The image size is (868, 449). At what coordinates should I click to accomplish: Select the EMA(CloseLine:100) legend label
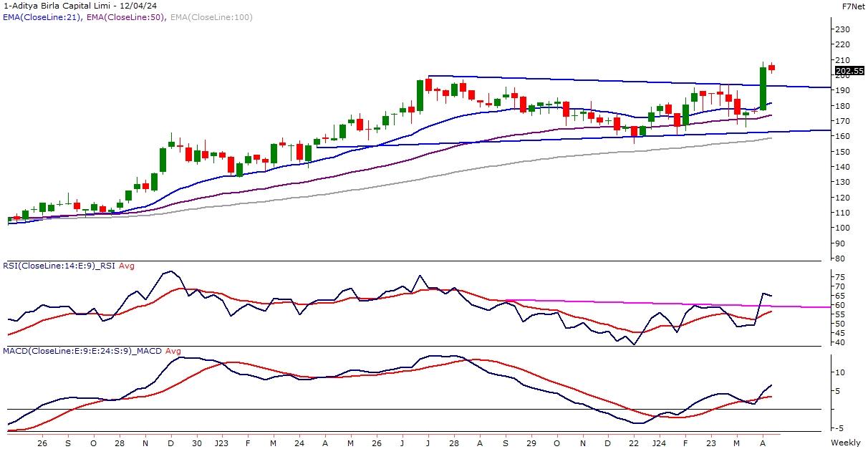coord(211,16)
